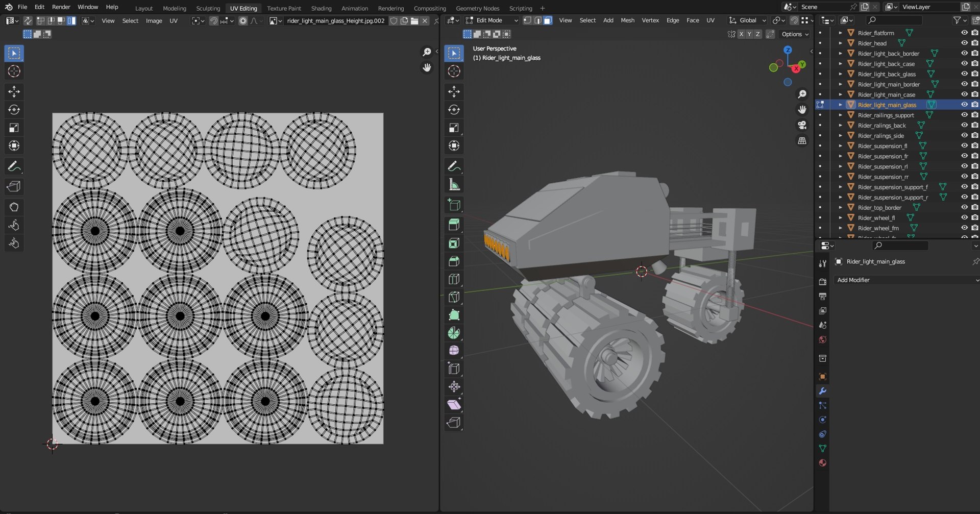Expand the Rider_light_main_case tree item
This screenshot has height=514, width=980.
coord(840,94)
